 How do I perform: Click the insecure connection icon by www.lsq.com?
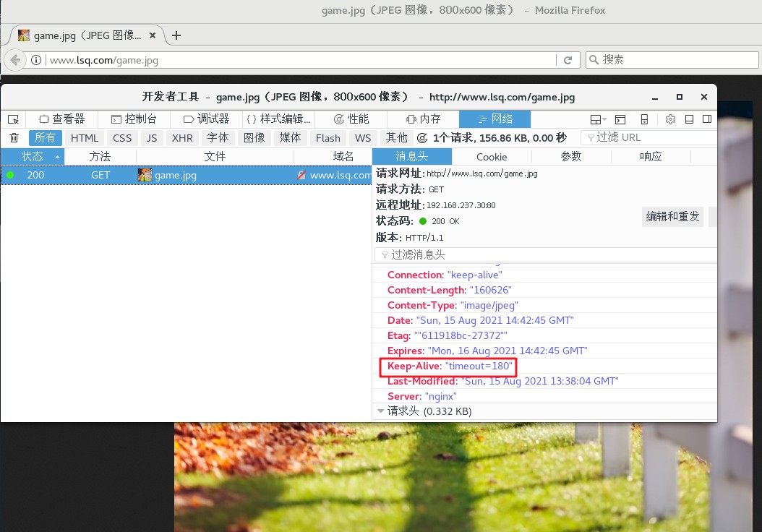tap(301, 175)
